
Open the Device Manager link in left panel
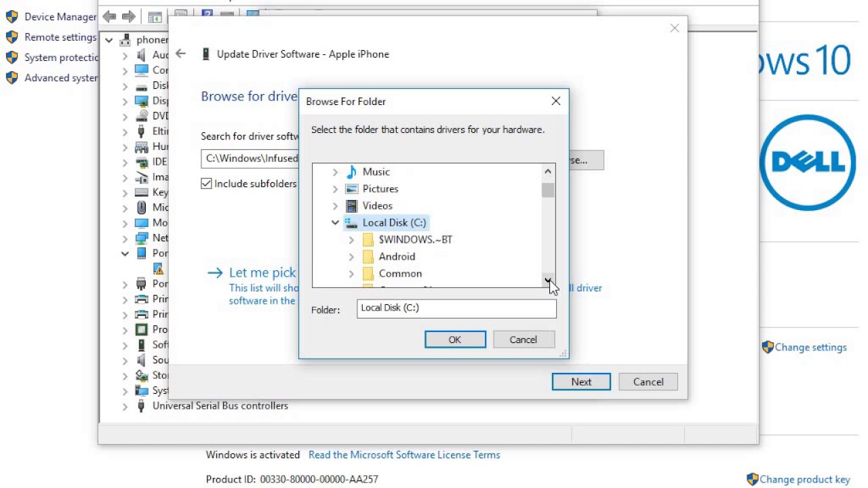[x=60, y=17]
